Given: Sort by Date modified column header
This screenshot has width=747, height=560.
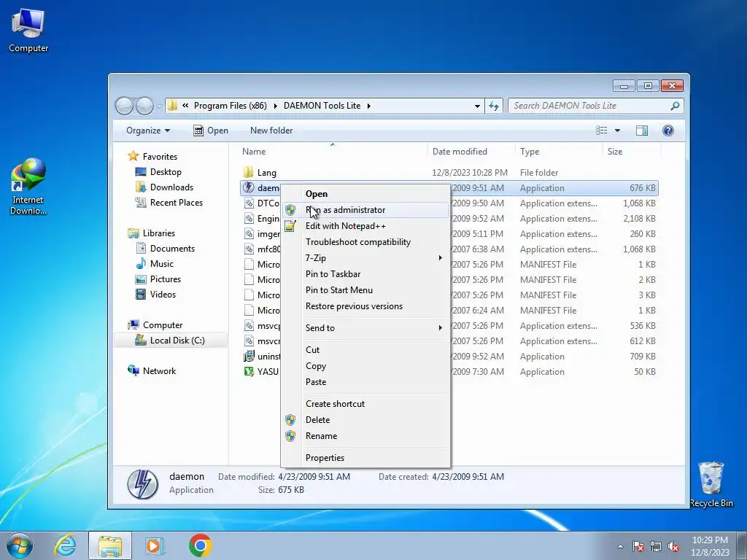Looking at the screenshot, I should pyautogui.click(x=471, y=152).
